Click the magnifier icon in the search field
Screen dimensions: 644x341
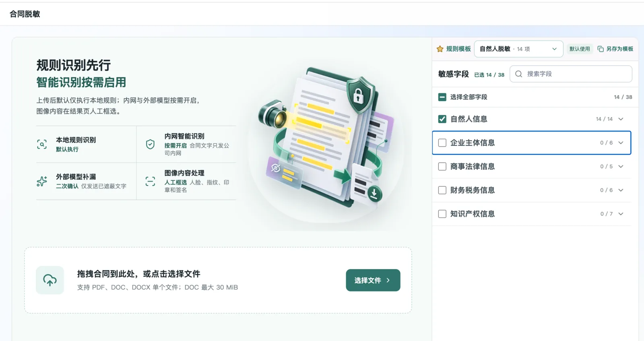coord(519,74)
